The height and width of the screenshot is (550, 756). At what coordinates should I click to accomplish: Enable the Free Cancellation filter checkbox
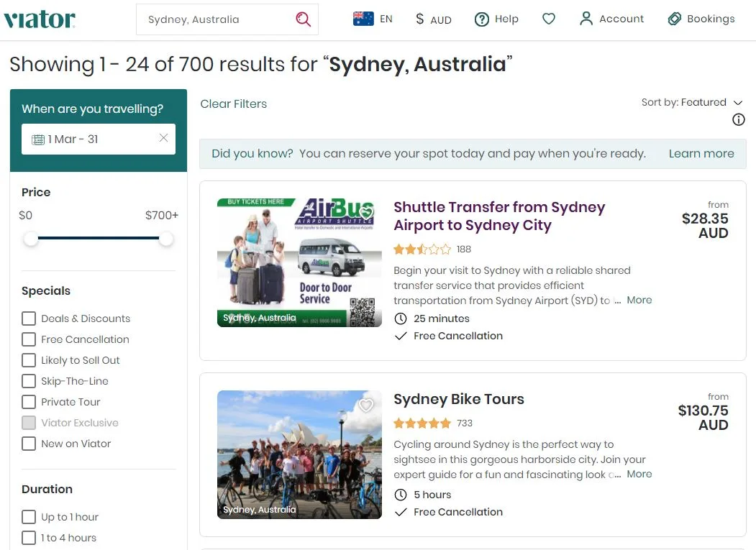tap(29, 339)
